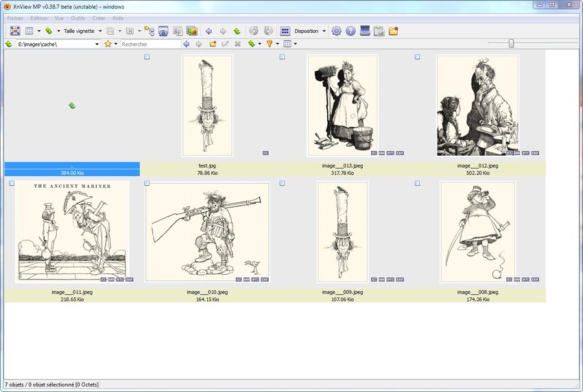Click the filter funnel icon

pyautogui.click(x=270, y=44)
